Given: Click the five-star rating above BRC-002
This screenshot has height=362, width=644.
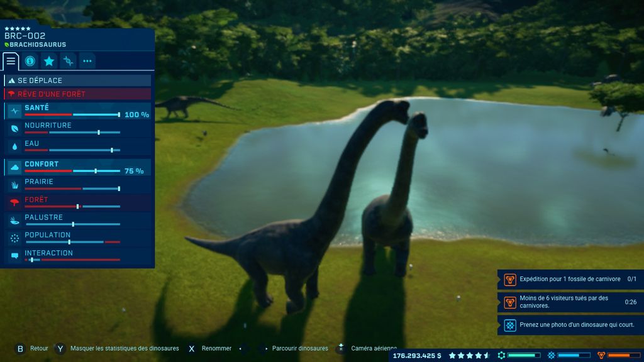Looking at the screenshot, I should pyautogui.click(x=17, y=29).
